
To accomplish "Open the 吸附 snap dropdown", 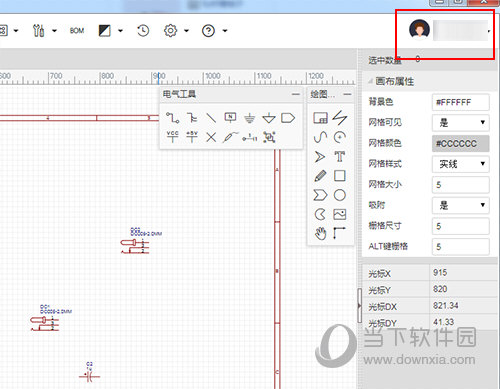I will (x=461, y=205).
